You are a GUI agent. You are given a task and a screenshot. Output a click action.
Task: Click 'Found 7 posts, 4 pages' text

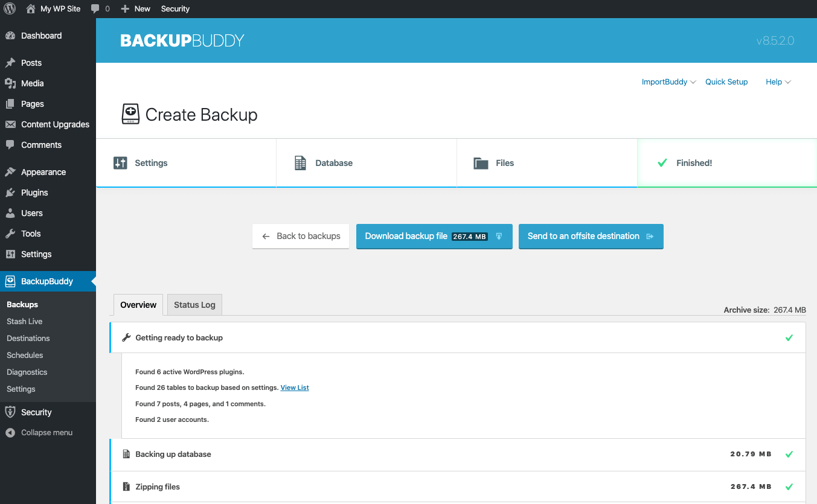200,404
